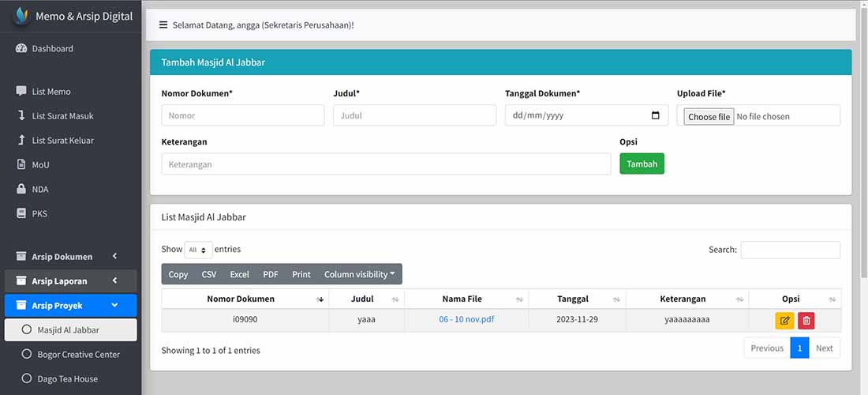Select Dago Tea House in sidebar
This screenshot has width=868, height=395.
(x=71, y=379)
